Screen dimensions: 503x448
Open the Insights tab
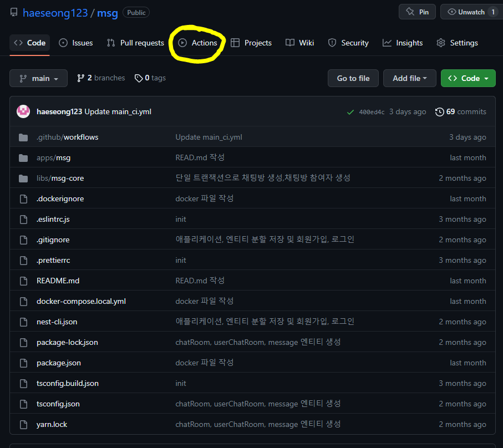tap(403, 43)
